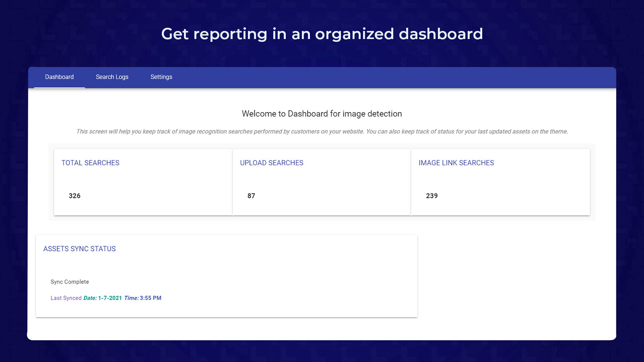Click the Last Synced label

66,298
